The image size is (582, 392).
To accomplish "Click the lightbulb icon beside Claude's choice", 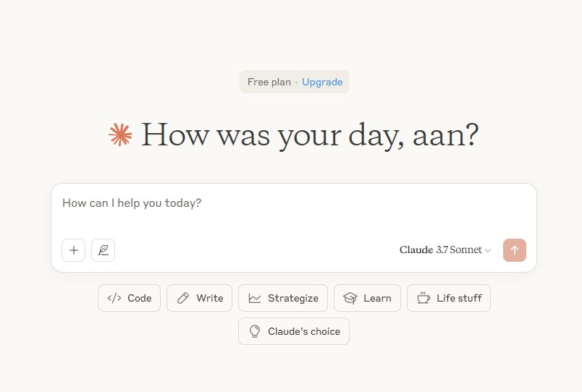I will pos(255,331).
